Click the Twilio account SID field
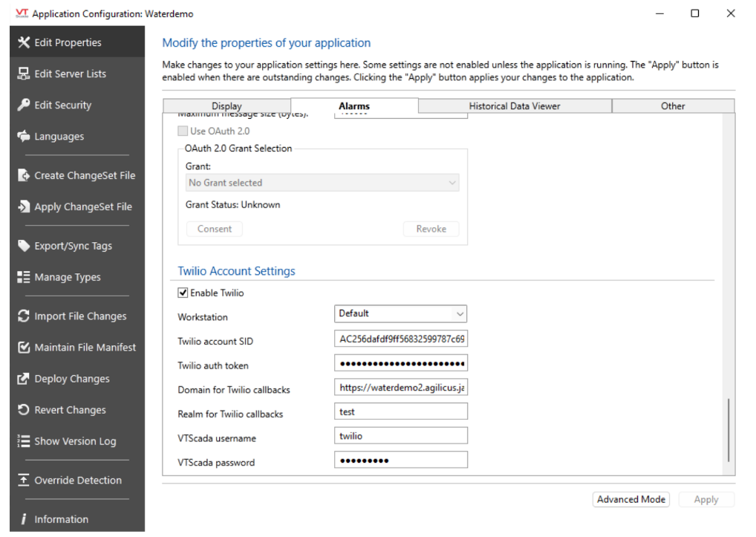This screenshot has width=756, height=537. point(401,339)
